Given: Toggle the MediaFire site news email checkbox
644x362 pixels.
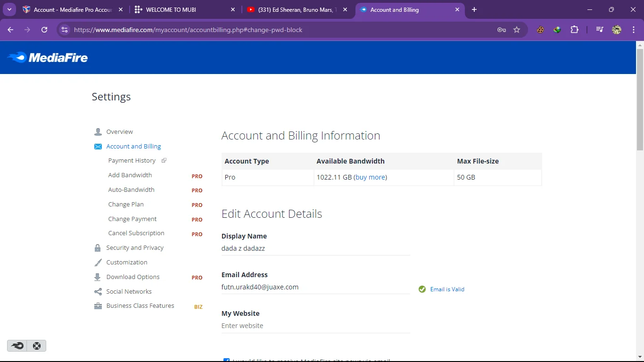Looking at the screenshot, I should (226, 360).
